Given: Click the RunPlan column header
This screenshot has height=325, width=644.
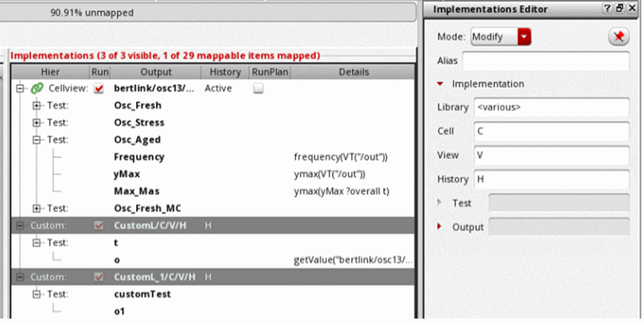Looking at the screenshot, I should 270,72.
